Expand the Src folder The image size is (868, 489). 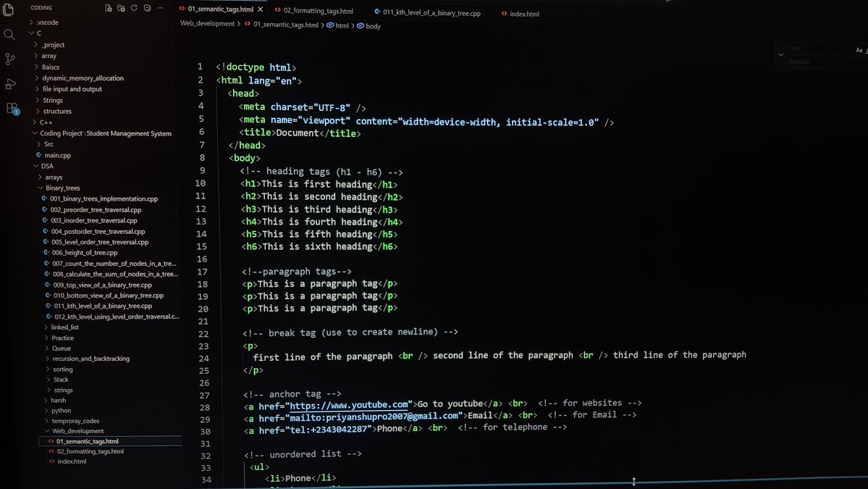tap(45, 144)
